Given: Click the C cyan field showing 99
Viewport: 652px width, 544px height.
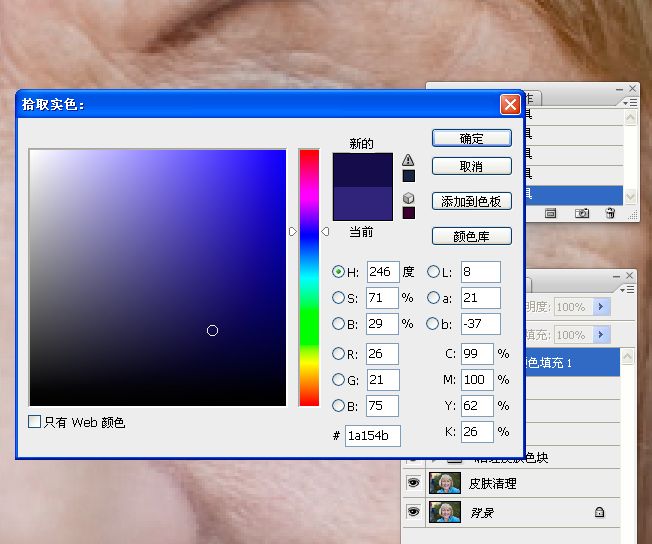Looking at the screenshot, I should click(477, 354).
